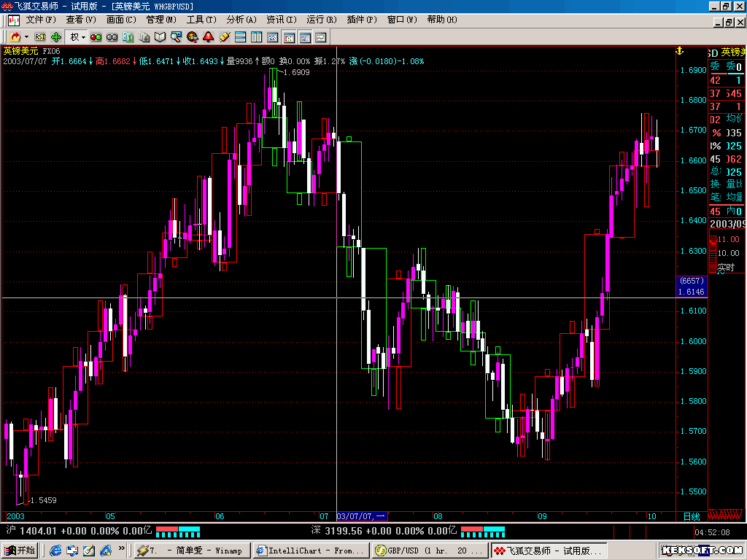Viewport: 747px width, 560px height.
Task: Click the line chart window icon
Action: pyautogui.click(x=273, y=37)
